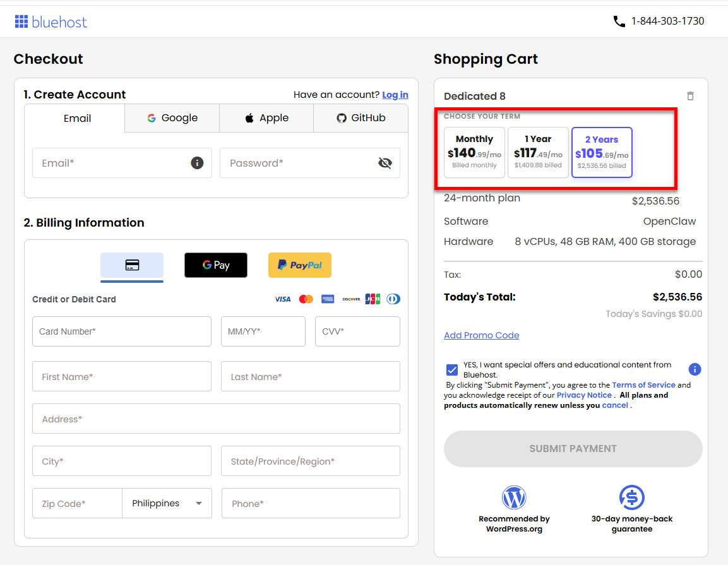Select the credit card payment icon

pyautogui.click(x=132, y=265)
